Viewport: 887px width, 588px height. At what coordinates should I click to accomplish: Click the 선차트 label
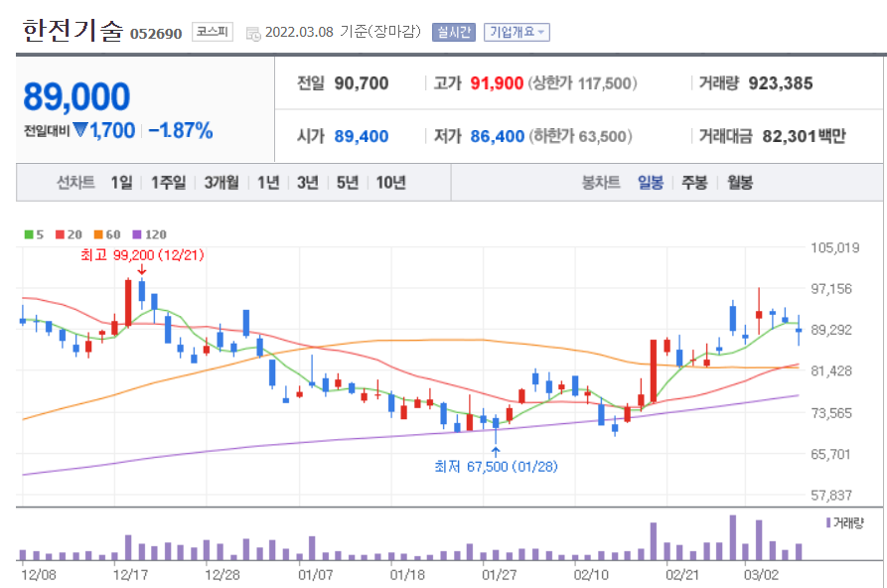[75, 183]
